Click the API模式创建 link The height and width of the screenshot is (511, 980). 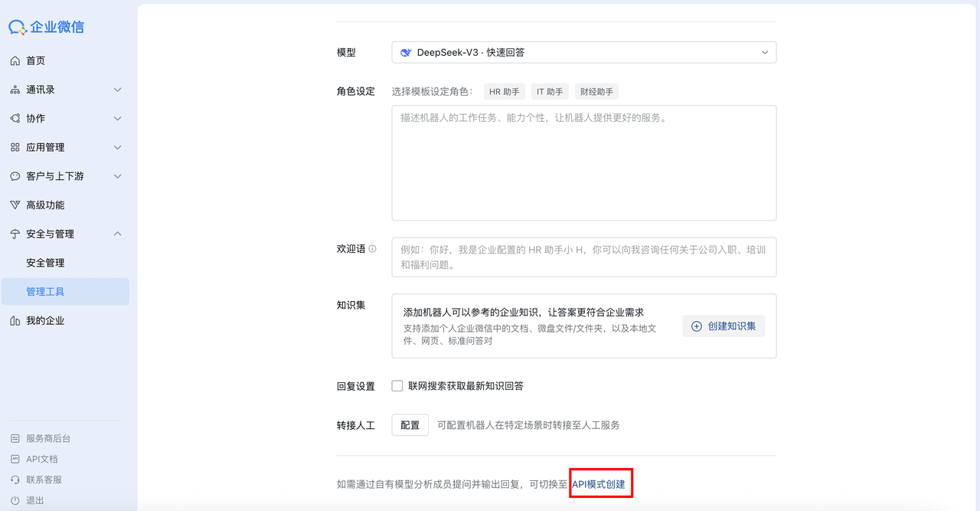click(x=601, y=483)
